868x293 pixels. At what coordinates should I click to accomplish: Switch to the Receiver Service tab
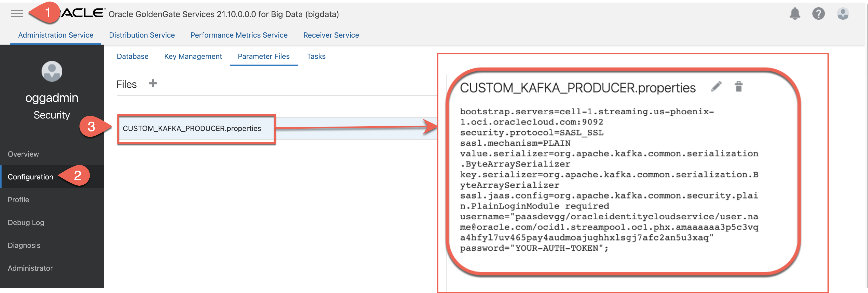point(331,35)
